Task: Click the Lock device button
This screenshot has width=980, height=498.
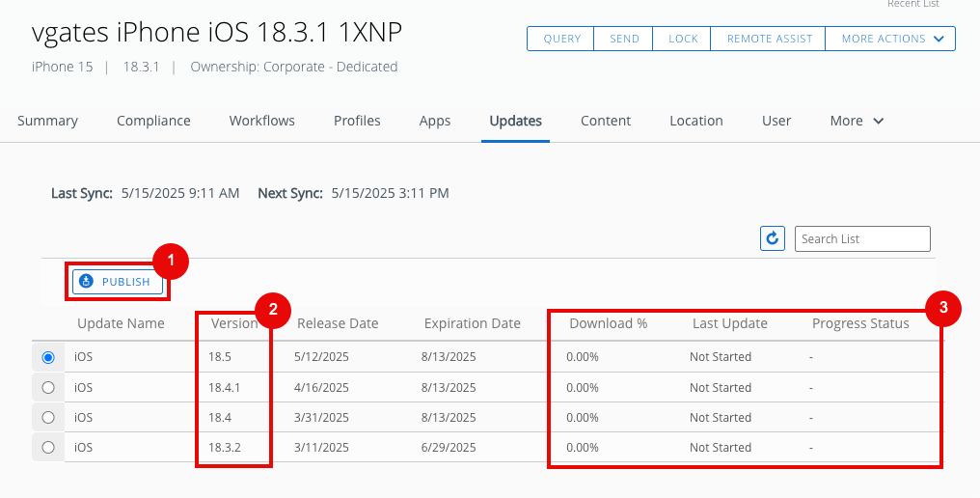Action: coord(683,39)
